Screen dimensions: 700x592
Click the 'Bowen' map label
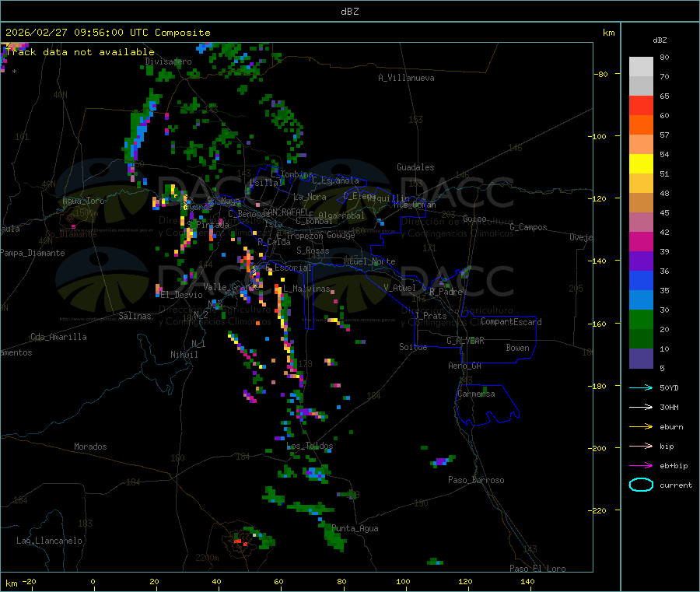tap(518, 348)
